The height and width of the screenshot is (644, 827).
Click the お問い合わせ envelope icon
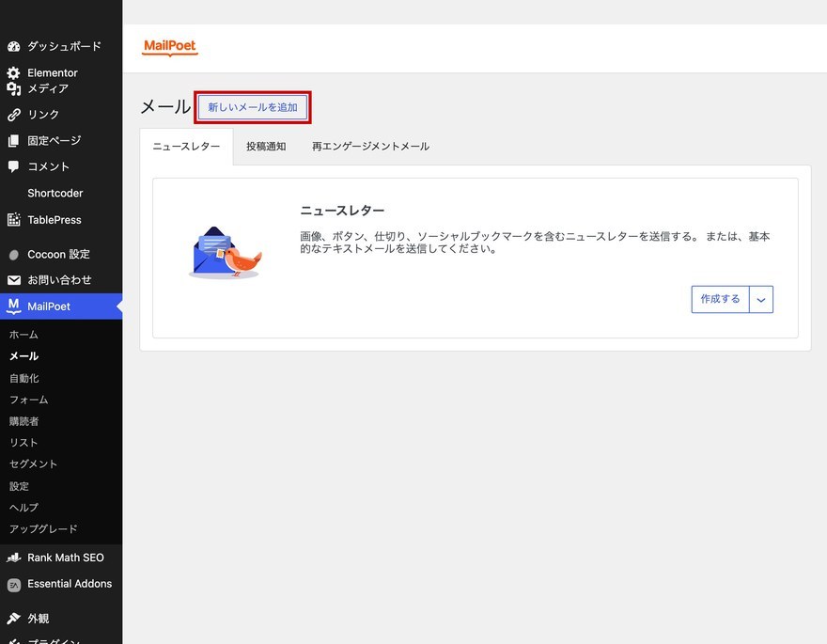pyautogui.click(x=14, y=280)
